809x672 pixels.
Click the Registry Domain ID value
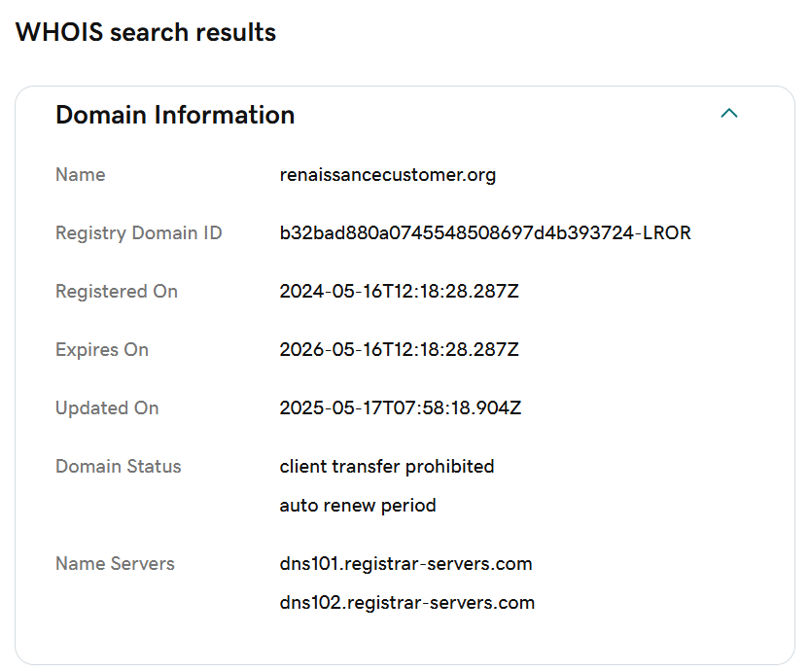(x=485, y=232)
